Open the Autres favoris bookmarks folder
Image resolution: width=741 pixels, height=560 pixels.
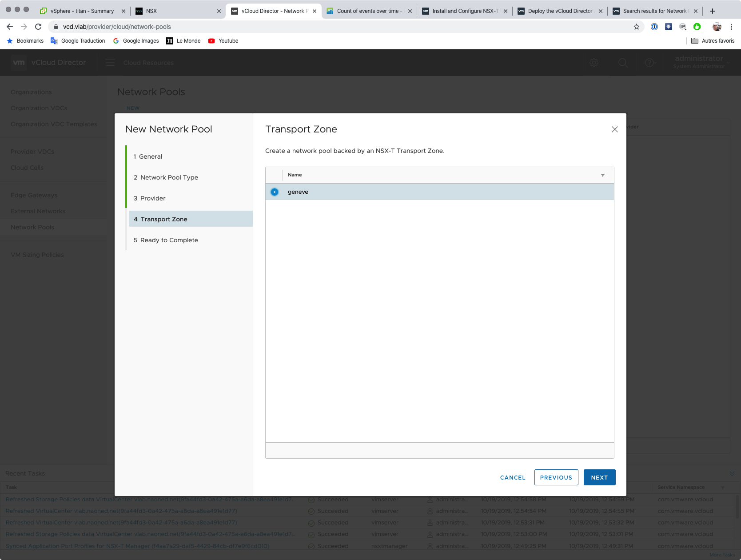pyautogui.click(x=713, y=41)
